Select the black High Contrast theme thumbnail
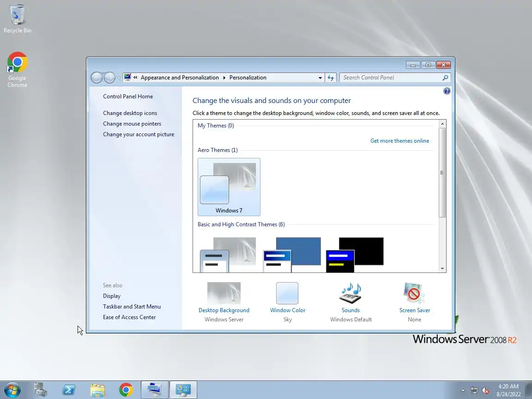The image size is (532, 399). coord(355,255)
